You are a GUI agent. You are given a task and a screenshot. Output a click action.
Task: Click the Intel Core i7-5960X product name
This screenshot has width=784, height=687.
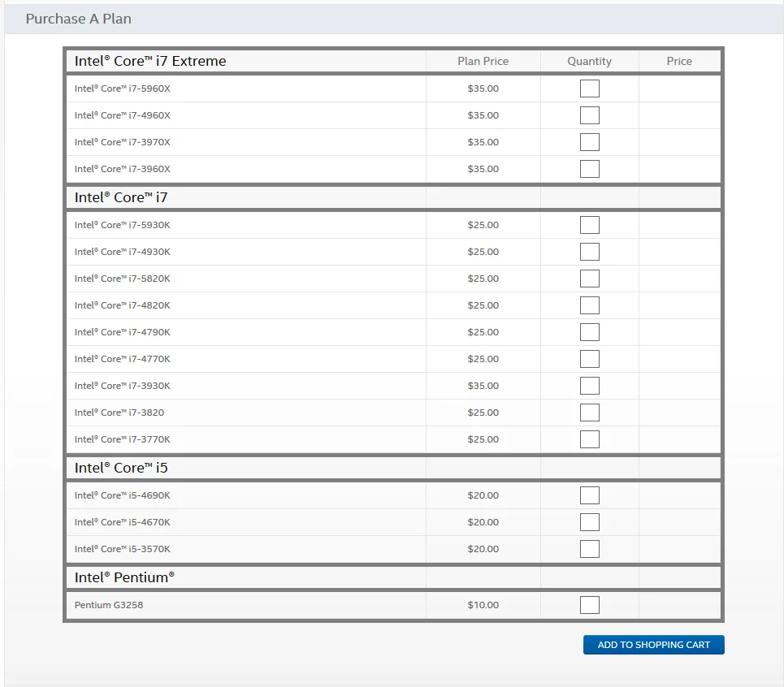(x=123, y=89)
